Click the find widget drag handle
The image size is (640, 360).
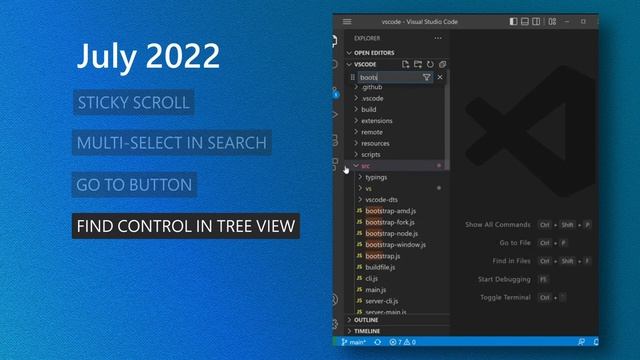coord(353,77)
